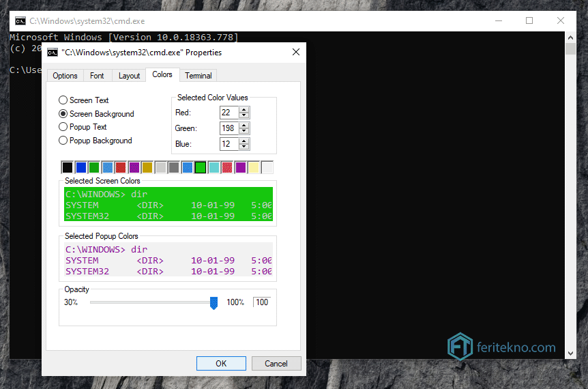This screenshot has width=588, height=389.
Task: Click OK to apply properties
Action: coord(221,364)
